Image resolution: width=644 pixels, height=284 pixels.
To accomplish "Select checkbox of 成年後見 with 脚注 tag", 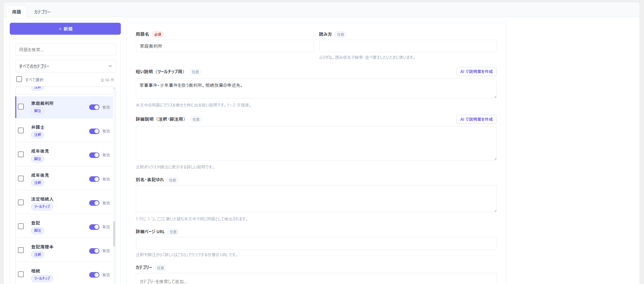I will [x=21, y=154].
